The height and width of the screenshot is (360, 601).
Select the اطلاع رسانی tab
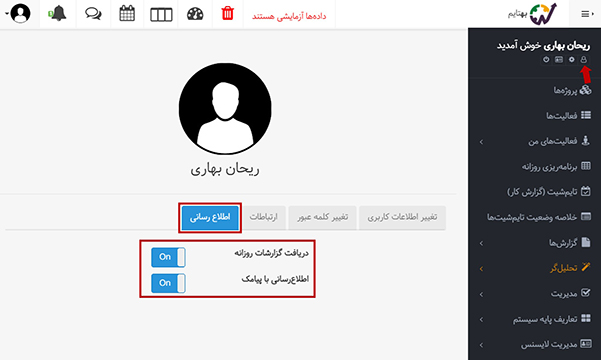coord(210,217)
